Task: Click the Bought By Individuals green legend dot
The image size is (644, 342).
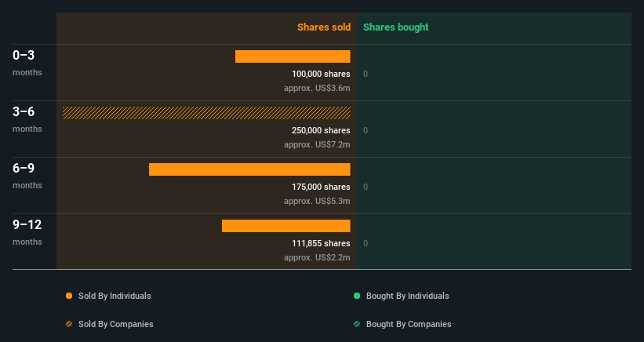Action: [357, 296]
